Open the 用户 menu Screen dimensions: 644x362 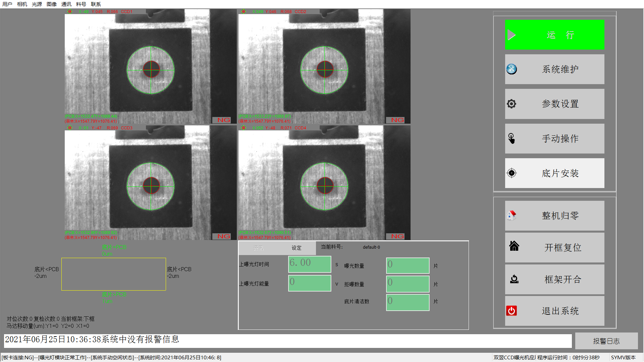point(7,4)
